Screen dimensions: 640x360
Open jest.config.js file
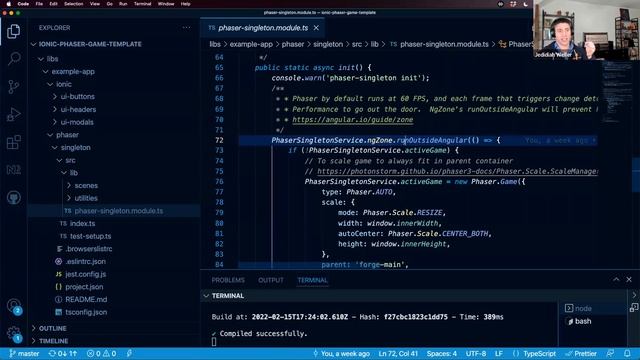point(85,274)
